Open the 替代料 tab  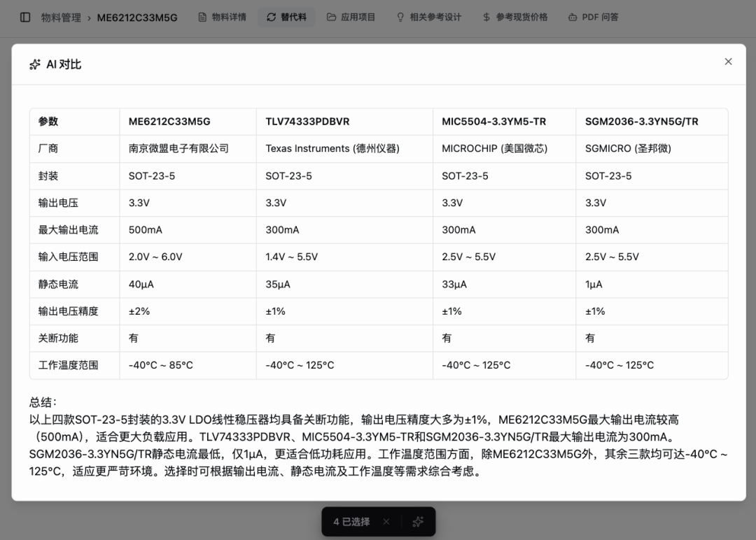pyautogui.click(x=292, y=17)
